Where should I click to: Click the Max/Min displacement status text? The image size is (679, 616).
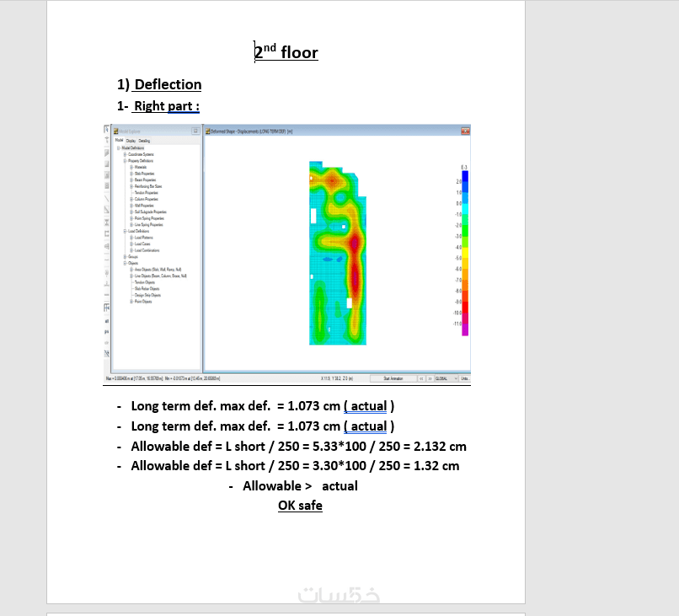click(163, 378)
